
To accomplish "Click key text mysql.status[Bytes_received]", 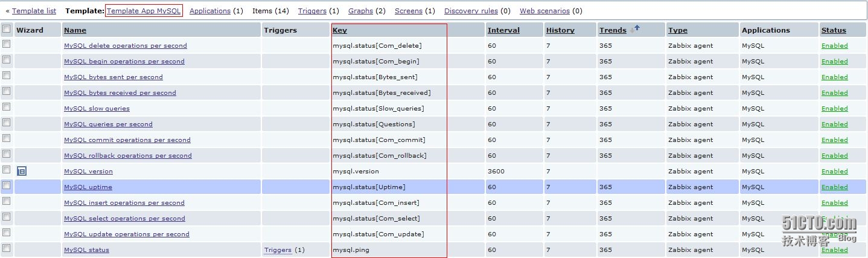I will pyautogui.click(x=381, y=93).
